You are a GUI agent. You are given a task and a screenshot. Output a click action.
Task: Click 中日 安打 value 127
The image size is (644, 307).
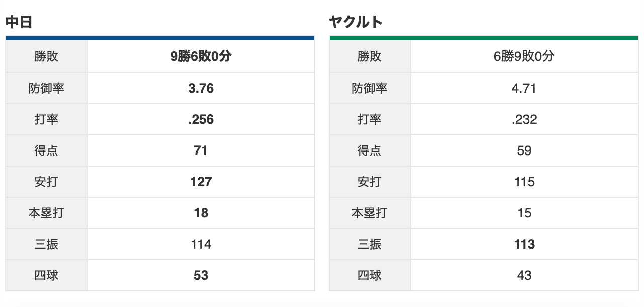pos(201,182)
